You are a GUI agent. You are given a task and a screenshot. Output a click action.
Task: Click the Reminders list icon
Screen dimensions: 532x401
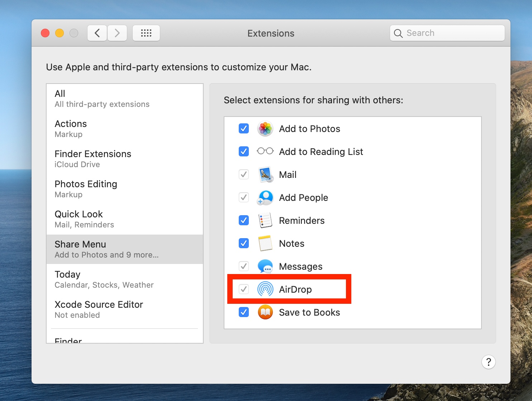tap(265, 221)
